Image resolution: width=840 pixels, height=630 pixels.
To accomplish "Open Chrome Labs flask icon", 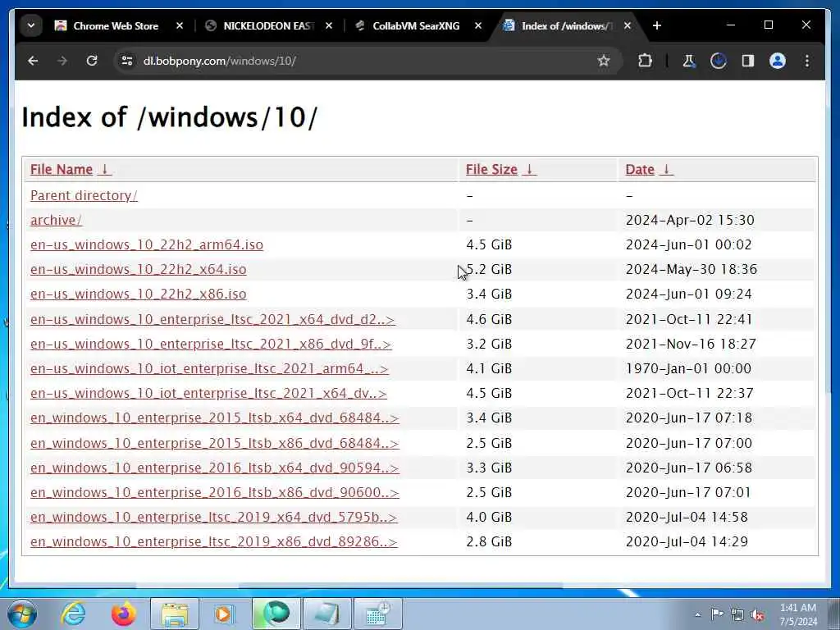I will click(689, 61).
